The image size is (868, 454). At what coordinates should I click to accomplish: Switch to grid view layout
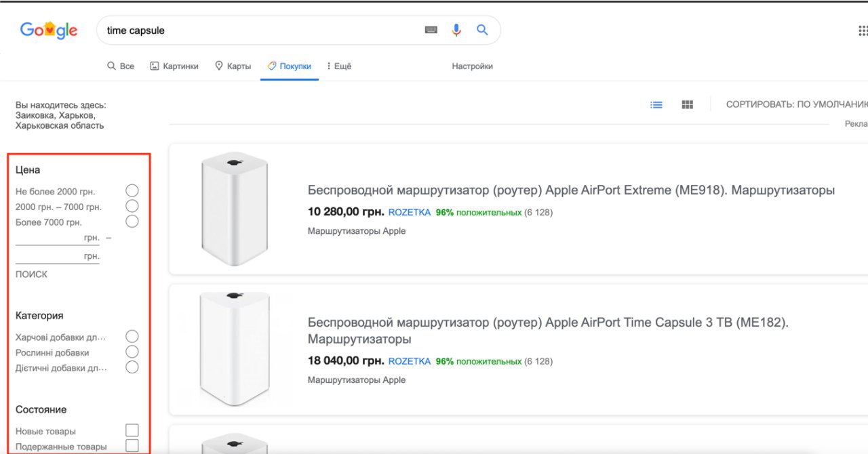pyautogui.click(x=688, y=104)
